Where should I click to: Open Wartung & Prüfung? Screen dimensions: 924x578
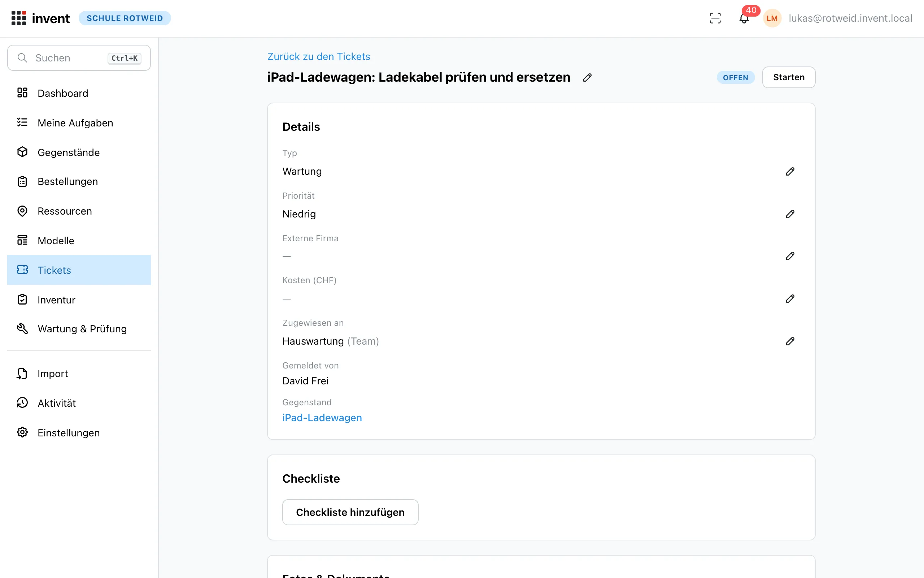[x=79, y=329]
